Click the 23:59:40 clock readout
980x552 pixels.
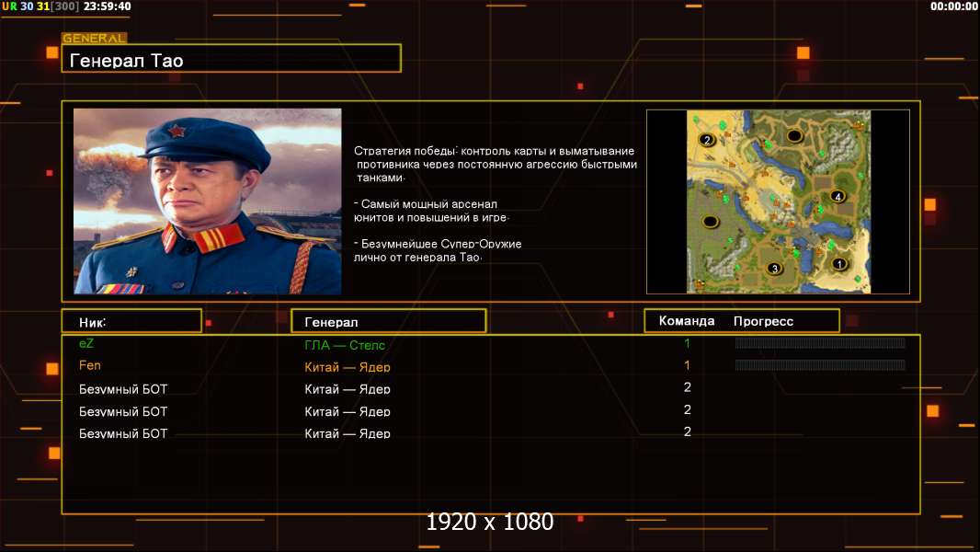coord(107,6)
